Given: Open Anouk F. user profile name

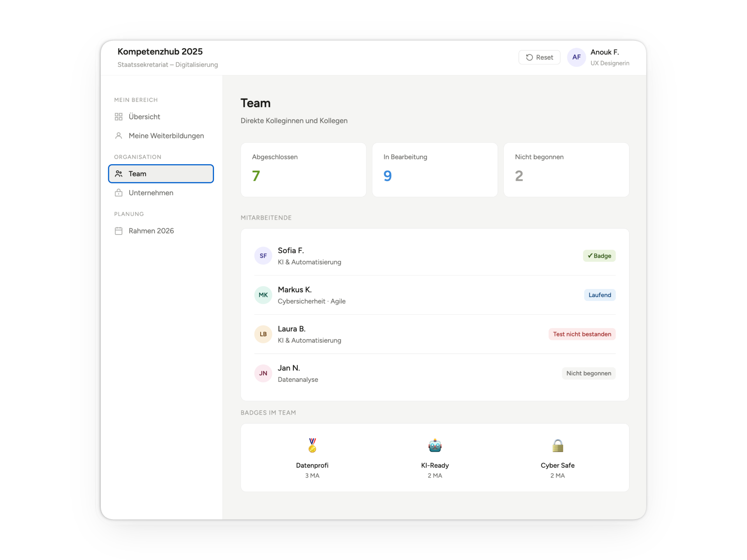Looking at the screenshot, I should coord(605,52).
